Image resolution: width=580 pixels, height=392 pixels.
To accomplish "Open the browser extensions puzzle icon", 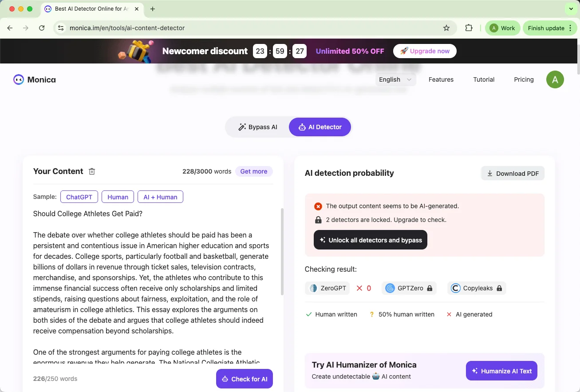I will [469, 28].
